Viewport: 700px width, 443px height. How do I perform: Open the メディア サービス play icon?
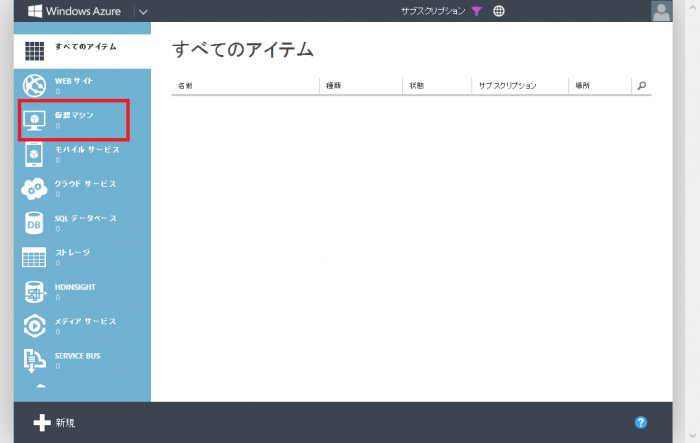coord(34,326)
